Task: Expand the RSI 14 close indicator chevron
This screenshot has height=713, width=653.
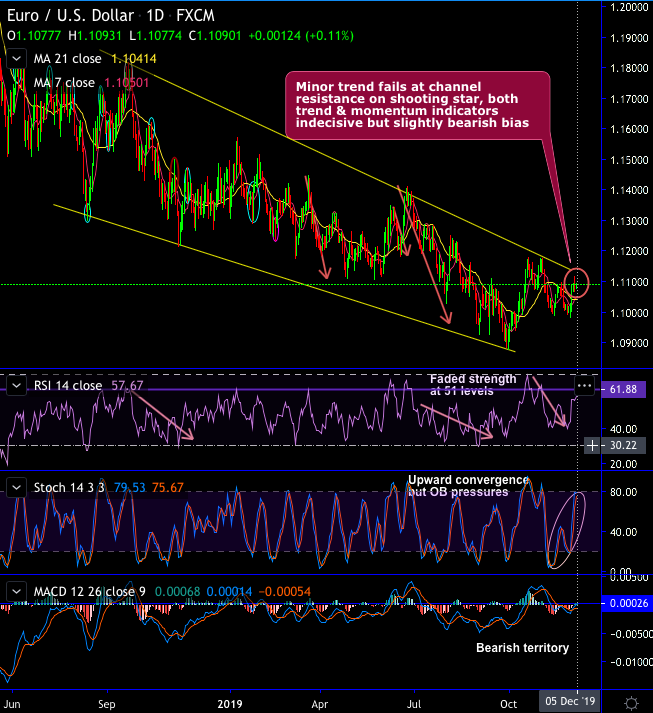Action: point(16,386)
